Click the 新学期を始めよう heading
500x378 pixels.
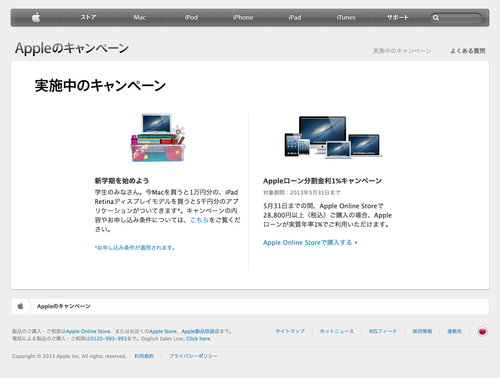coord(122,181)
